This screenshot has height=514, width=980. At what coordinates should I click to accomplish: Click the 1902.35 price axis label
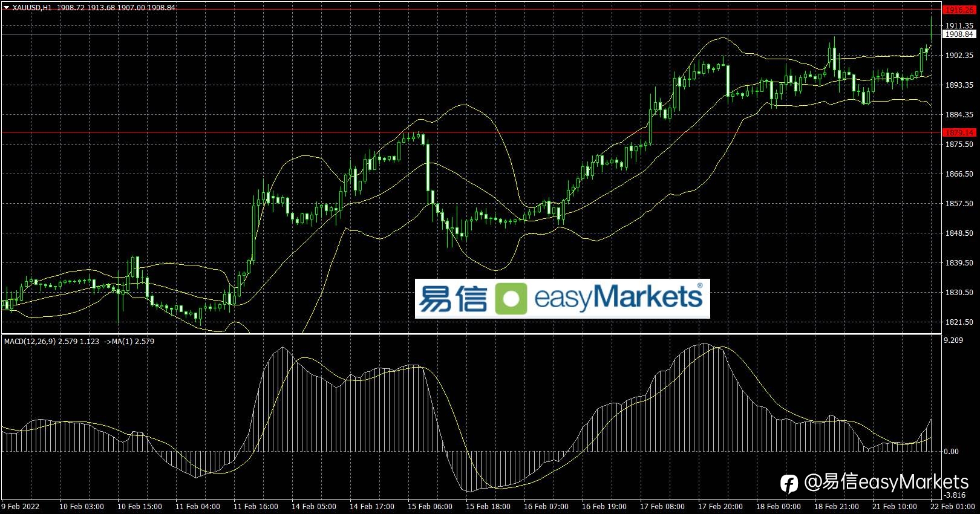(x=959, y=56)
